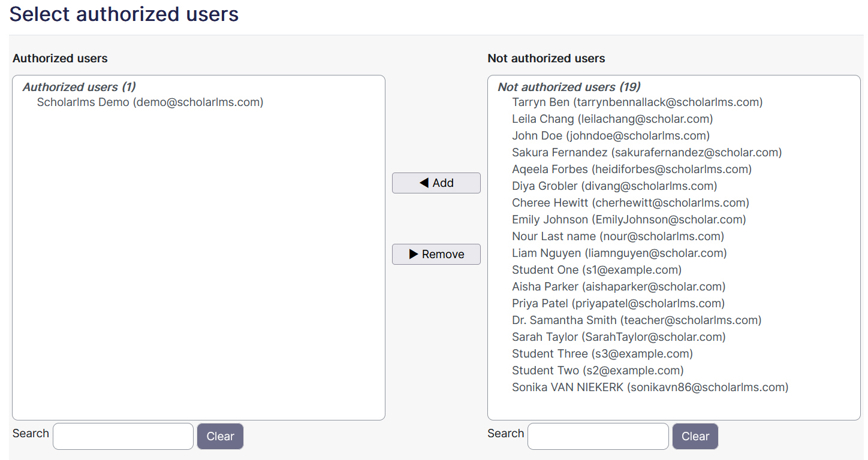Clear the not authorized users search

click(x=695, y=436)
